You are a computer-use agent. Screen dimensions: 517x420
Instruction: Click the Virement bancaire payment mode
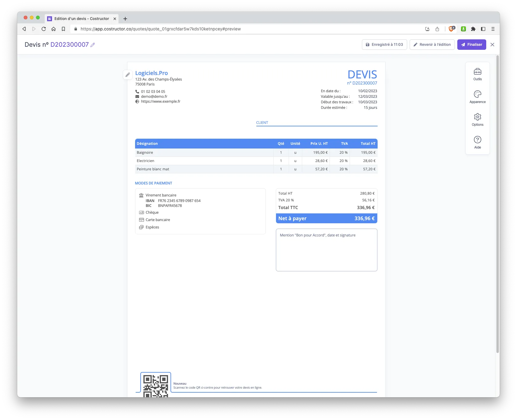161,195
